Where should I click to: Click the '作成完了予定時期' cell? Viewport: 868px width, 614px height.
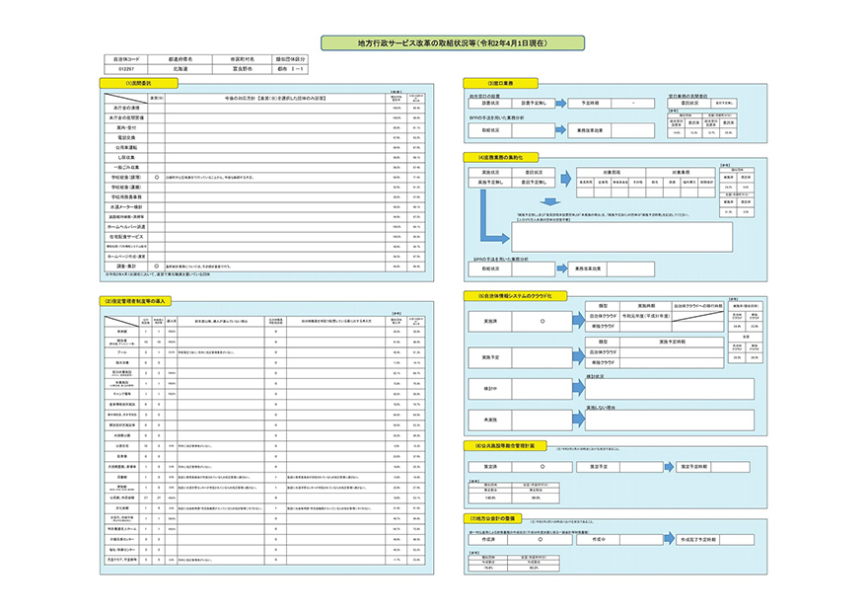[x=698, y=540]
